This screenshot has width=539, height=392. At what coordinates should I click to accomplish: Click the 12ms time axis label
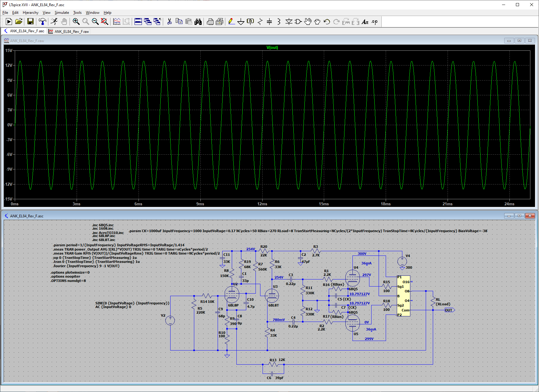(262, 204)
